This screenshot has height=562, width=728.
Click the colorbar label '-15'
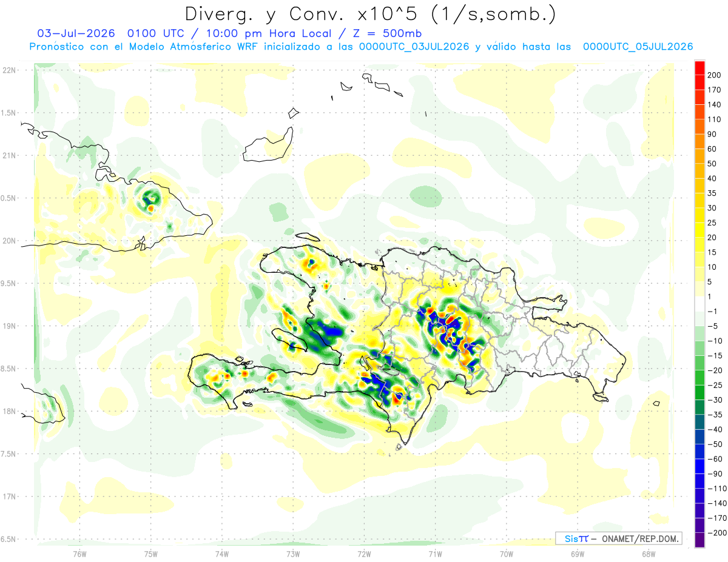coord(714,355)
